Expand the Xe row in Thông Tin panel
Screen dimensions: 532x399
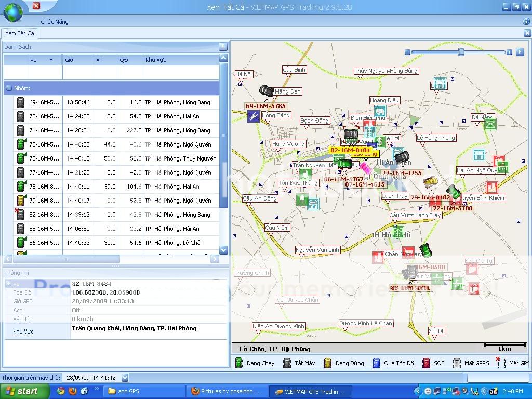click(8, 284)
